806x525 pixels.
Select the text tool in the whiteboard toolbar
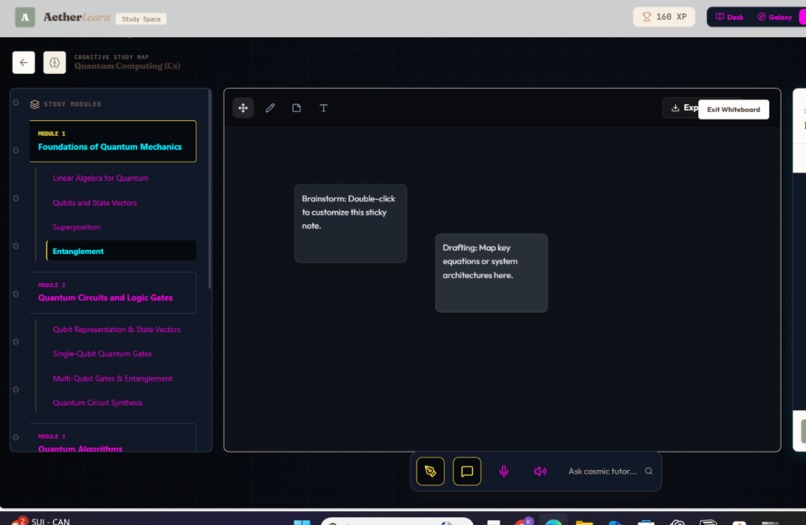tap(323, 108)
